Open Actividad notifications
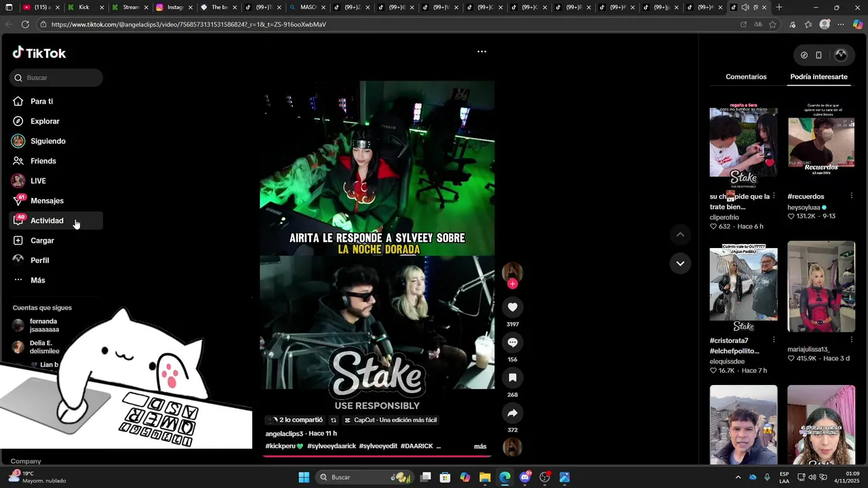 (x=56, y=220)
